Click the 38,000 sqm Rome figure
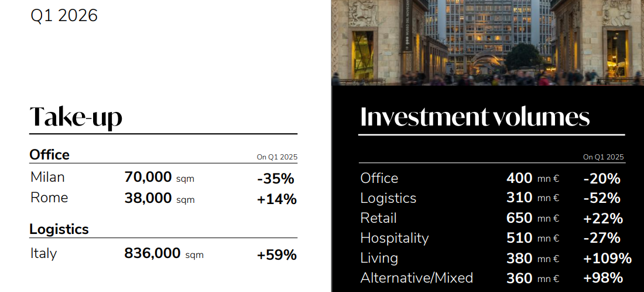The width and height of the screenshot is (644, 292). (159, 199)
